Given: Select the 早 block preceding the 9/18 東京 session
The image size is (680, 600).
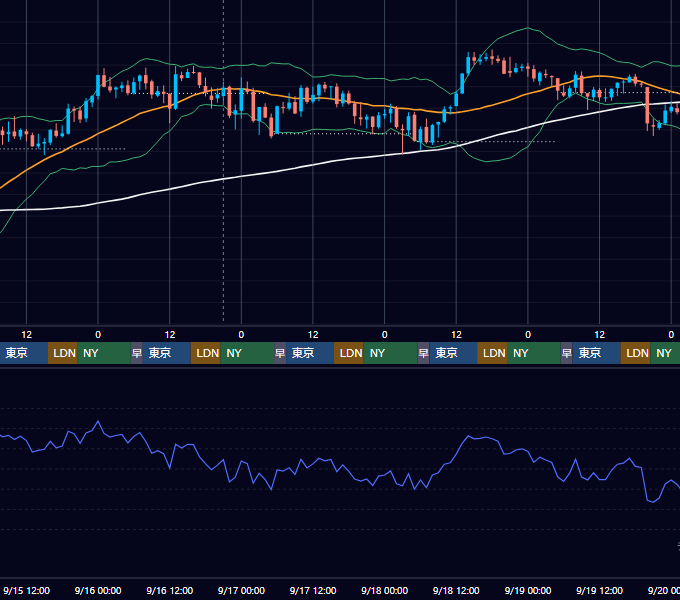Looking at the screenshot, I should coord(423,353).
